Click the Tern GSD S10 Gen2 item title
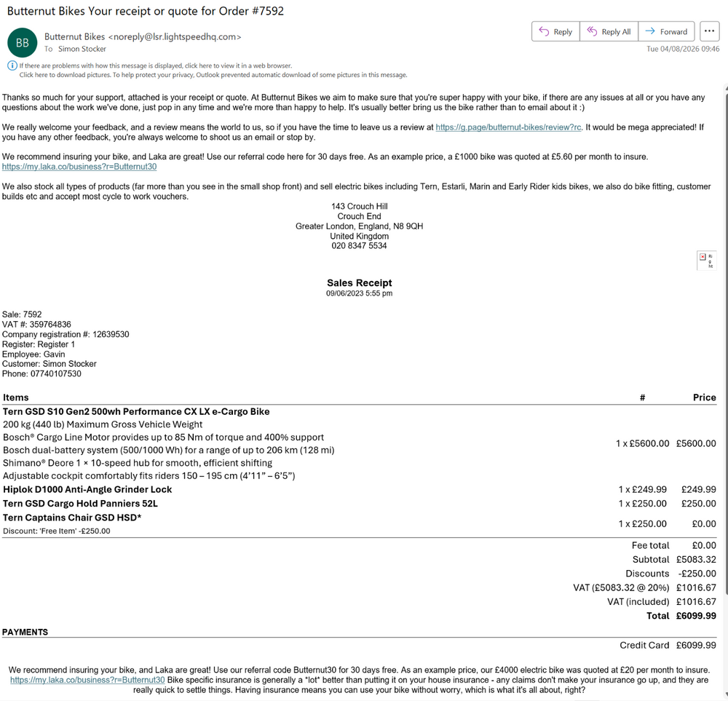 (x=136, y=412)
